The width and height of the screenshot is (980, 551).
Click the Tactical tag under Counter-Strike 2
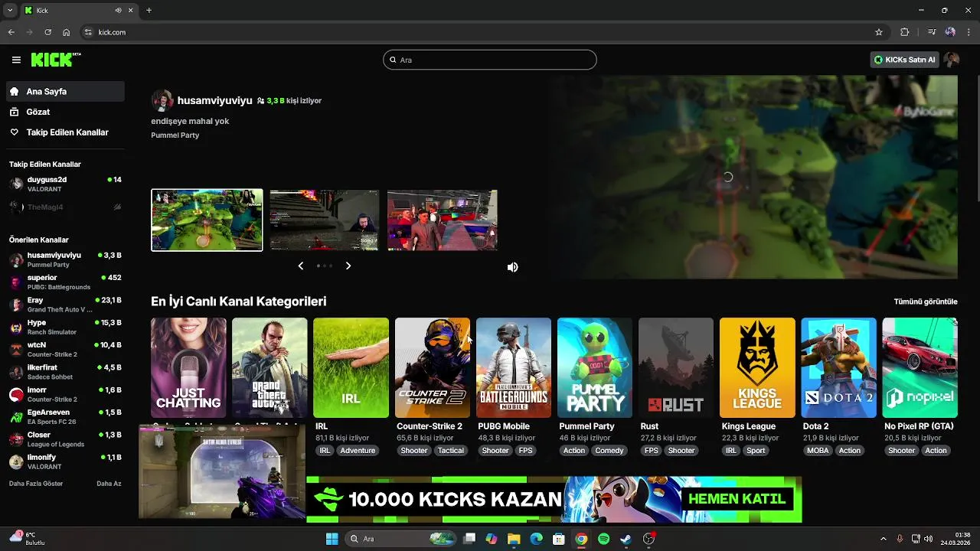(450, 451)
